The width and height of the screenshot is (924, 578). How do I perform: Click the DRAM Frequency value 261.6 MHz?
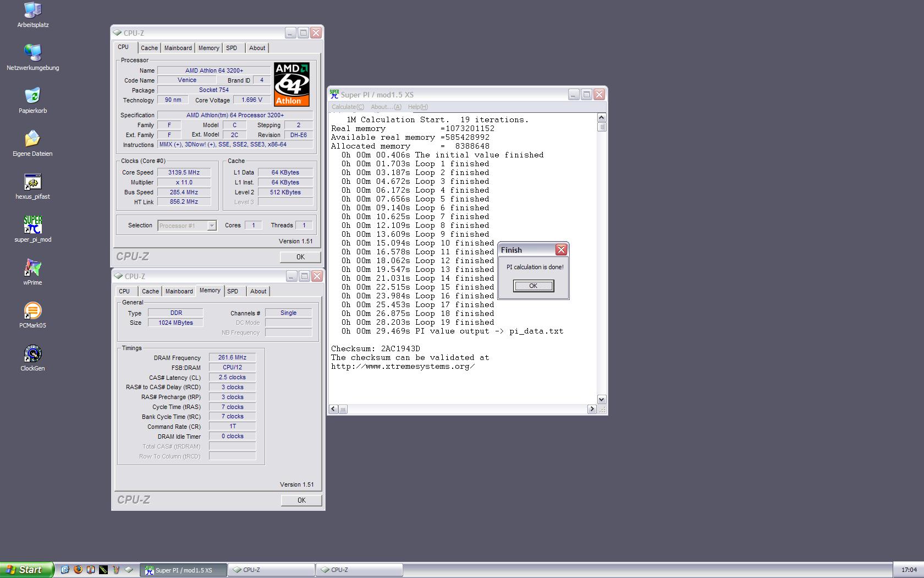[232, 357]
